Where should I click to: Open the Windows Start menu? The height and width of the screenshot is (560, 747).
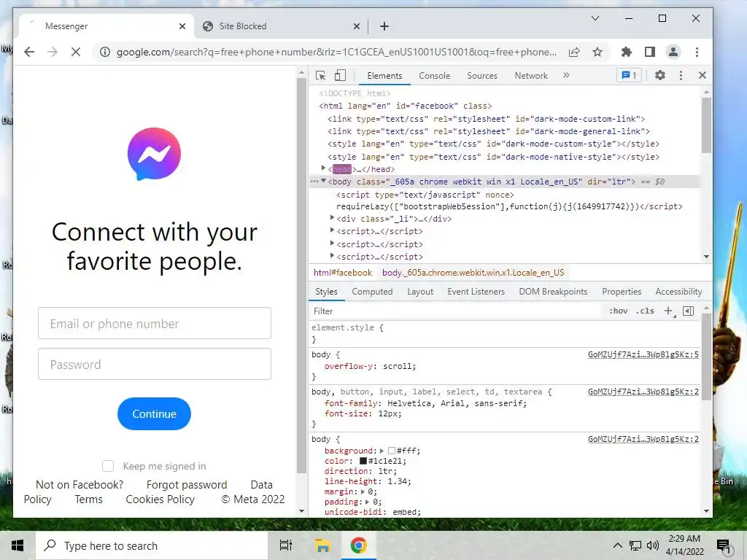click(x=18, y=545)
